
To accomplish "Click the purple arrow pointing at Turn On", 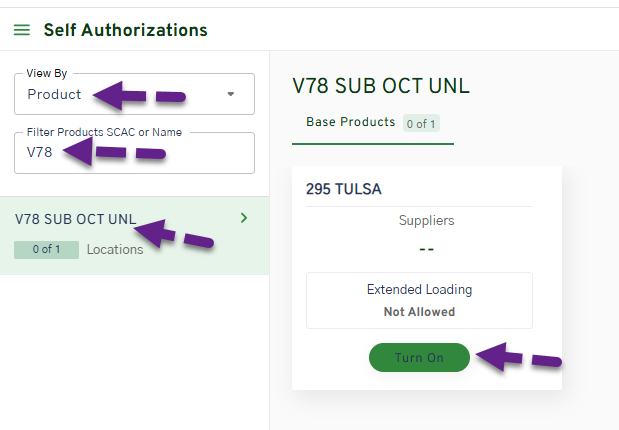I will (x=517, y=357).
